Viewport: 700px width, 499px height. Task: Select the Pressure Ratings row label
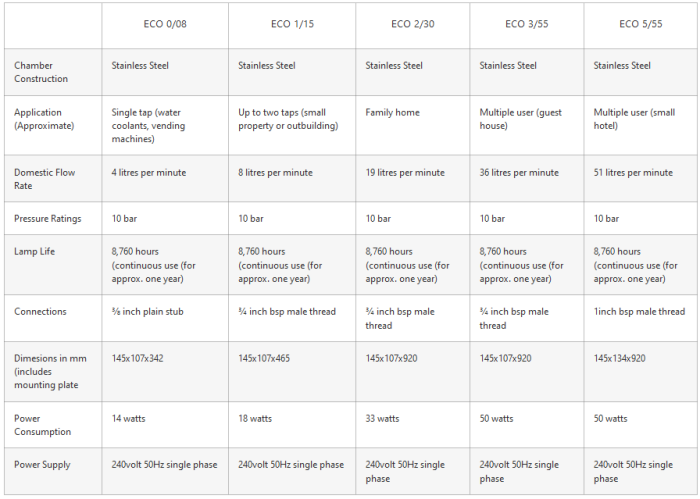click(48, 218)
